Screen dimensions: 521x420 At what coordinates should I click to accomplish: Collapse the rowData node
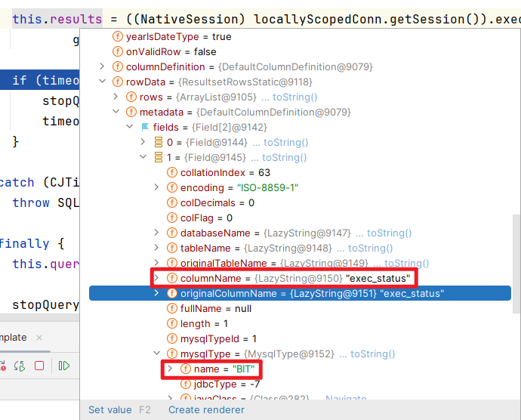[103, 82]
